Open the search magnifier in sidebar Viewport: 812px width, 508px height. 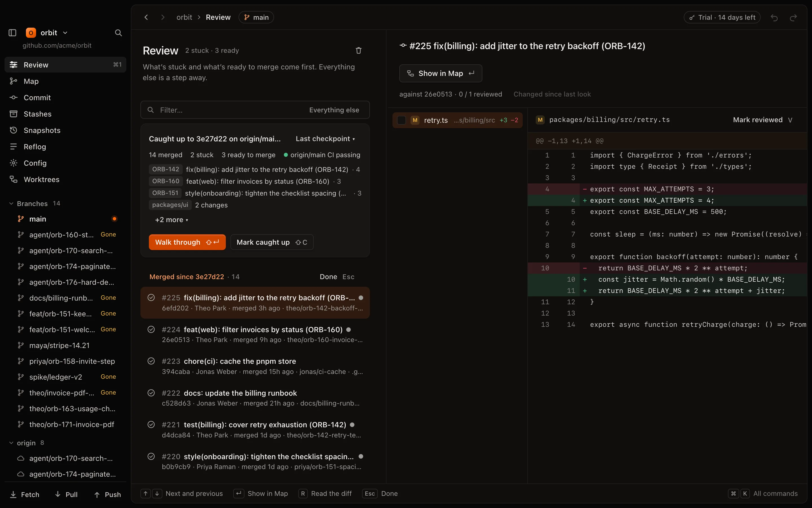pyautogui.click(x=118, y=32)
